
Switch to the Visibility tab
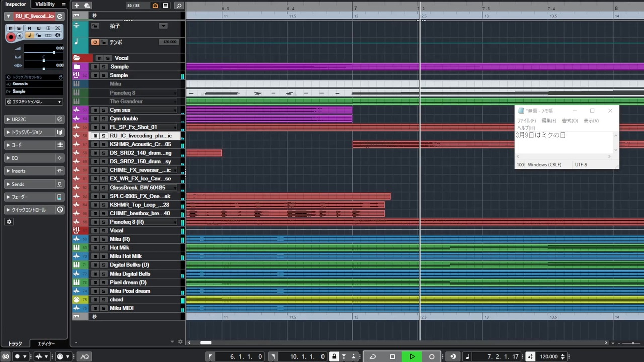point(45,4)
